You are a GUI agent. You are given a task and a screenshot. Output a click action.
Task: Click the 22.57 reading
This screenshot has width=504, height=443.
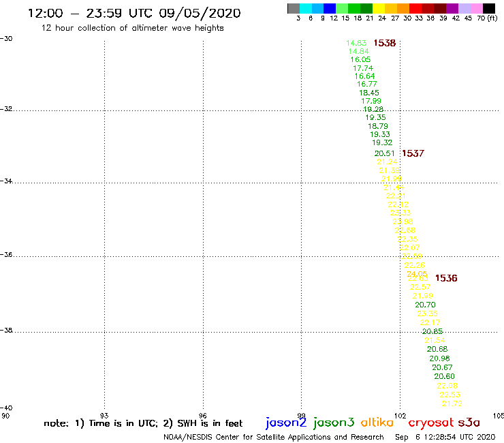coord(420,287)
